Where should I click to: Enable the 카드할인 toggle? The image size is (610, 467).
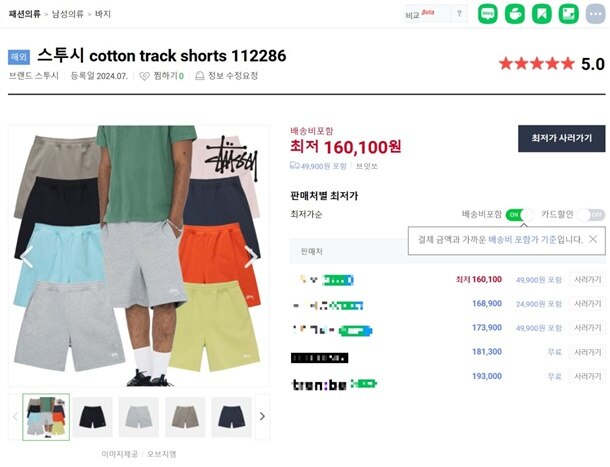pos(591,214)
